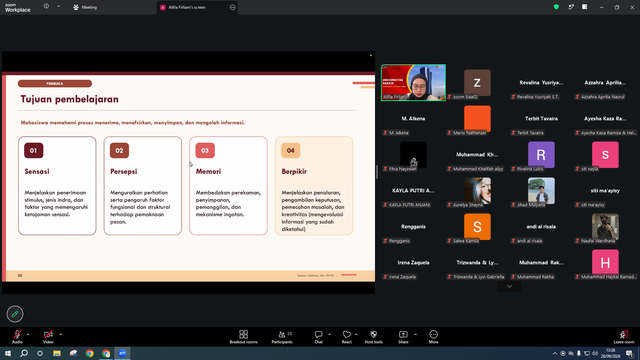Click the 01 Sensasi card on slide

click(57, 186)
